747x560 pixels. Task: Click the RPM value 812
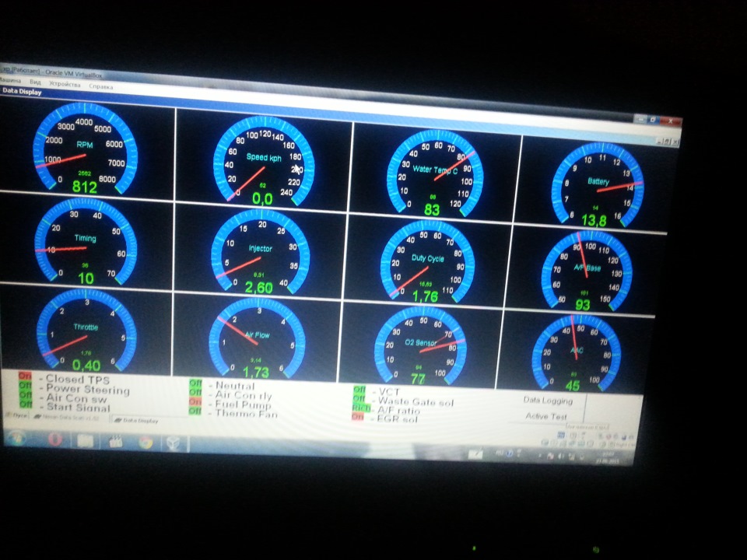click(85, 187)
